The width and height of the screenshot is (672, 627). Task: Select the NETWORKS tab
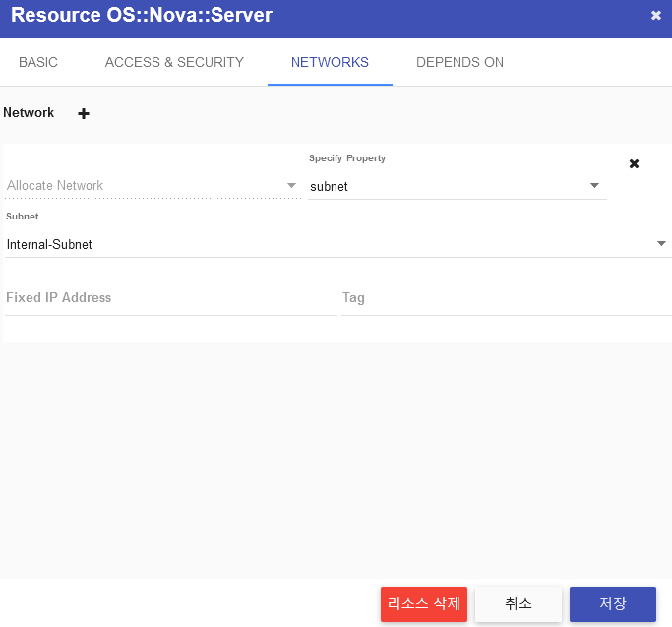(330, 63)
